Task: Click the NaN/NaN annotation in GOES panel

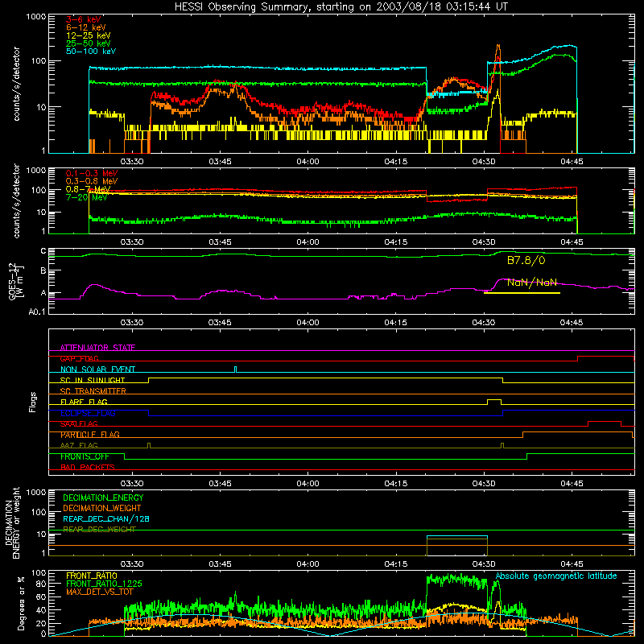Action: pyautogui.click(x=532, y=283)
